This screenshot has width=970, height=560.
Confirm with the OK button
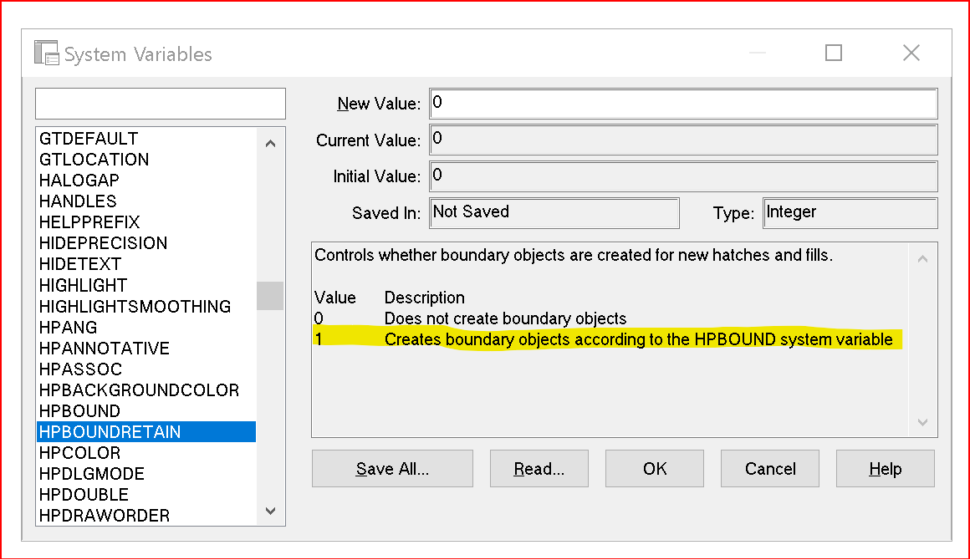click(655, 469)
